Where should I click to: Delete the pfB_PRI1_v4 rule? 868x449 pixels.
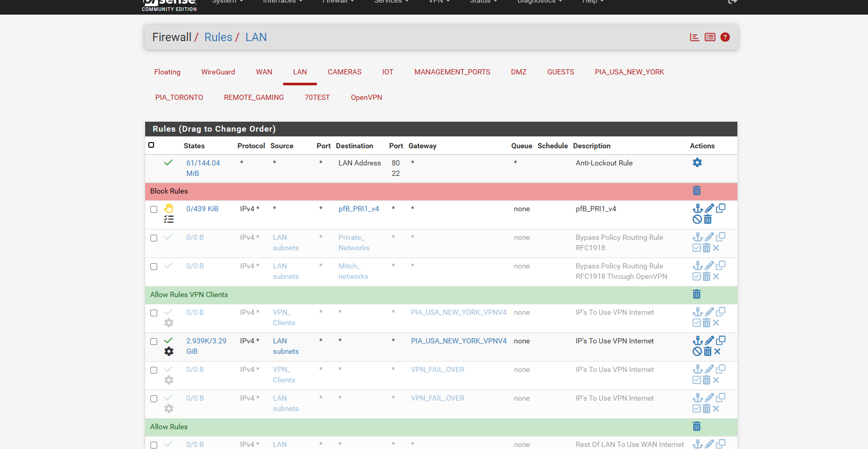coord(708,220)
